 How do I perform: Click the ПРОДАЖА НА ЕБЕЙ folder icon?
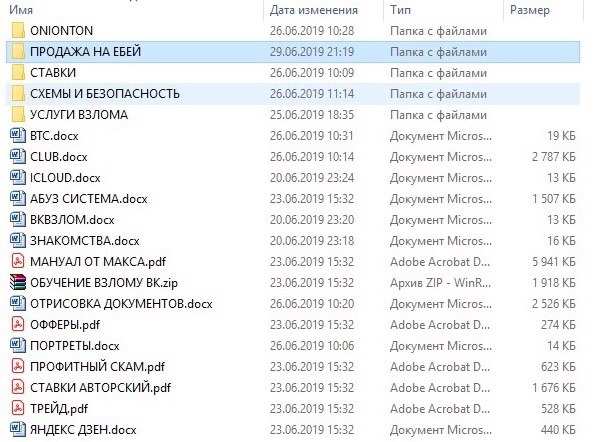(x=18, y=51)
